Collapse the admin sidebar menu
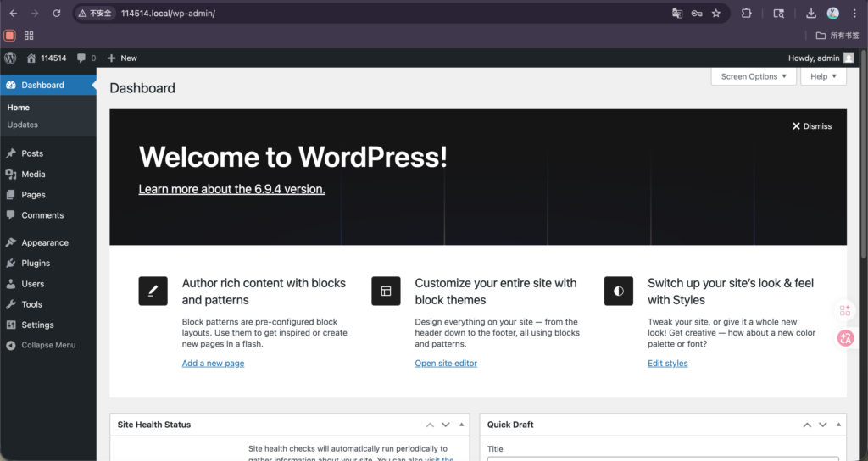This screenshot has width=868, height=461. (48, 345)
